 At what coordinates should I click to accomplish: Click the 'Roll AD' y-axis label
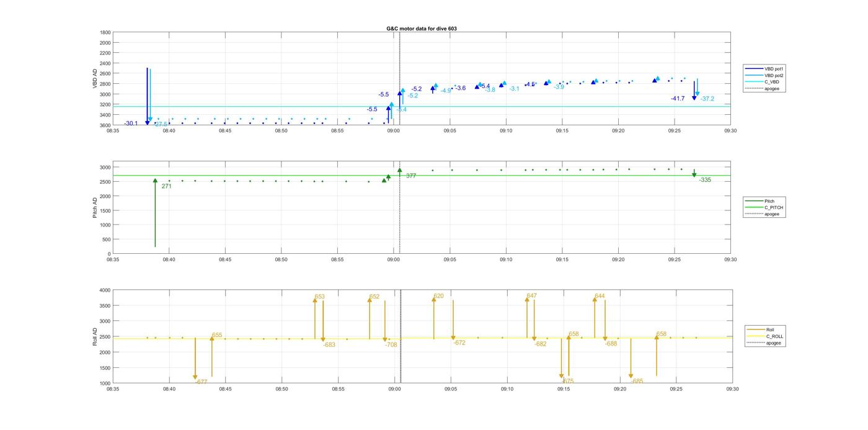pos(95,336)
